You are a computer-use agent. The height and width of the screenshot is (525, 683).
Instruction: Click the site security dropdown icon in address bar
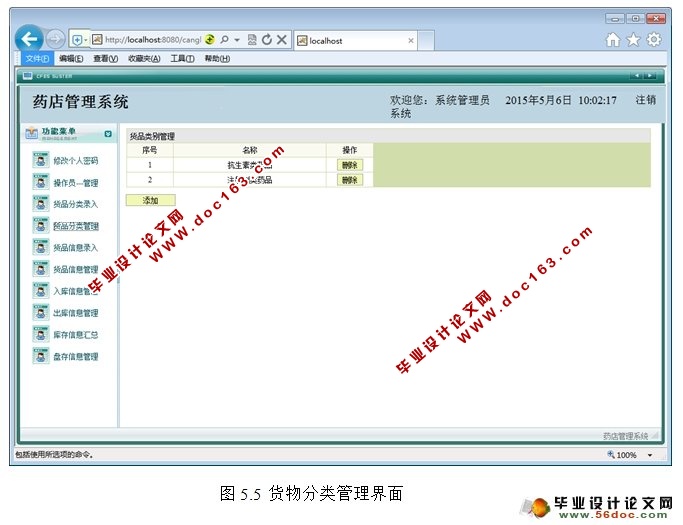click(x=79, y=40)
